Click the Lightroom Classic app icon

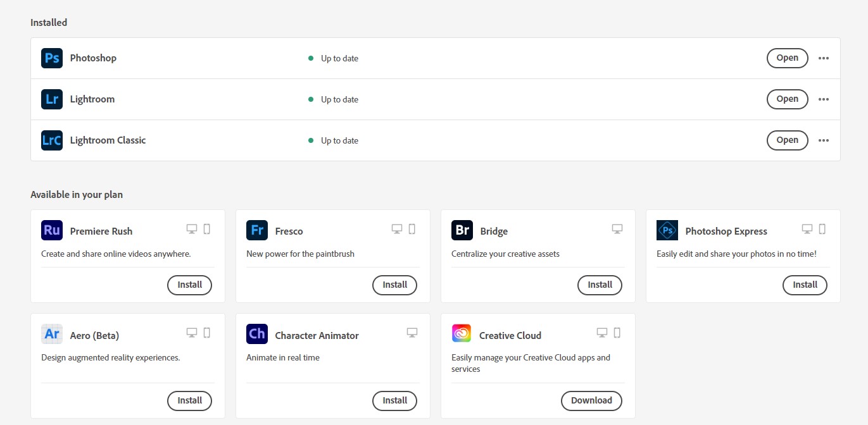(52, 140)
